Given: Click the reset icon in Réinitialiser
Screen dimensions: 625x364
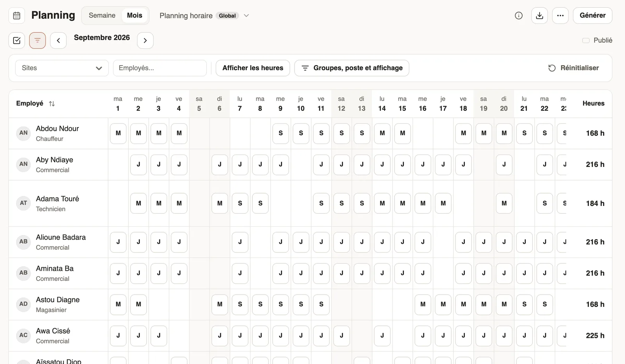Looking at the screenshot, I should pos(552,68).
